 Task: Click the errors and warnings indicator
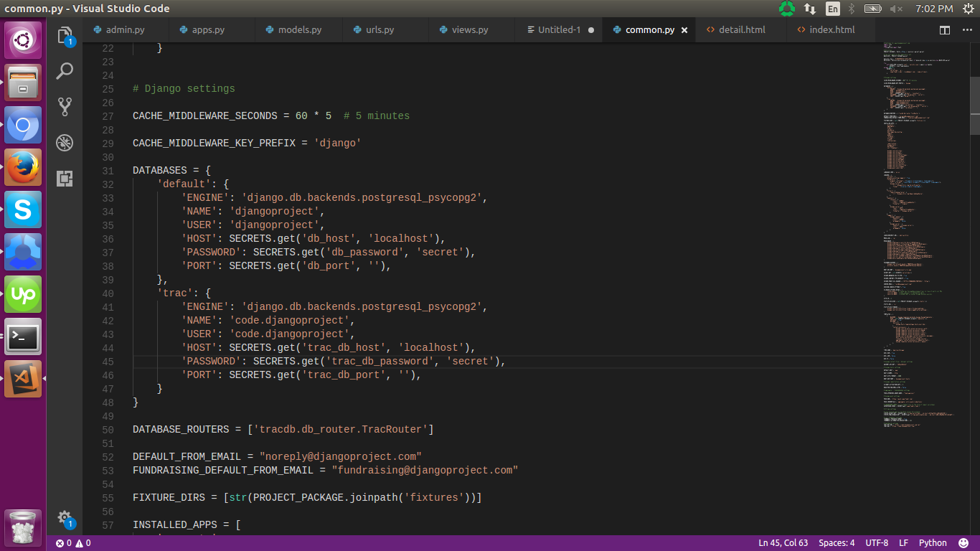[x=72, y=543]
